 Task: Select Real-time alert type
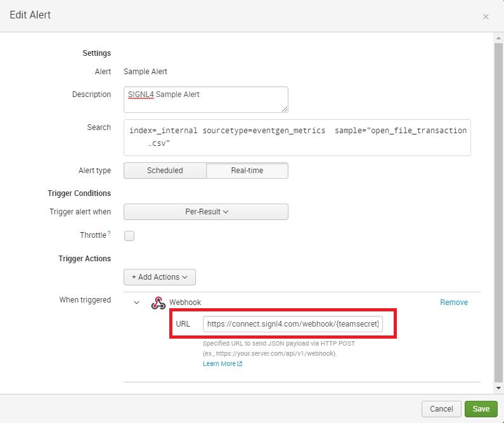click(247, 171)
